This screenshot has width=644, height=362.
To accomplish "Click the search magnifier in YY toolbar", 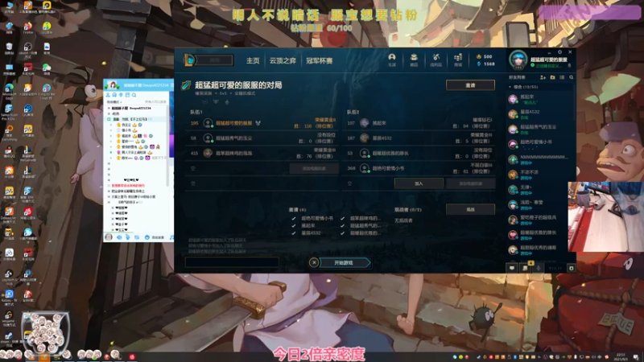I will 134,95.
